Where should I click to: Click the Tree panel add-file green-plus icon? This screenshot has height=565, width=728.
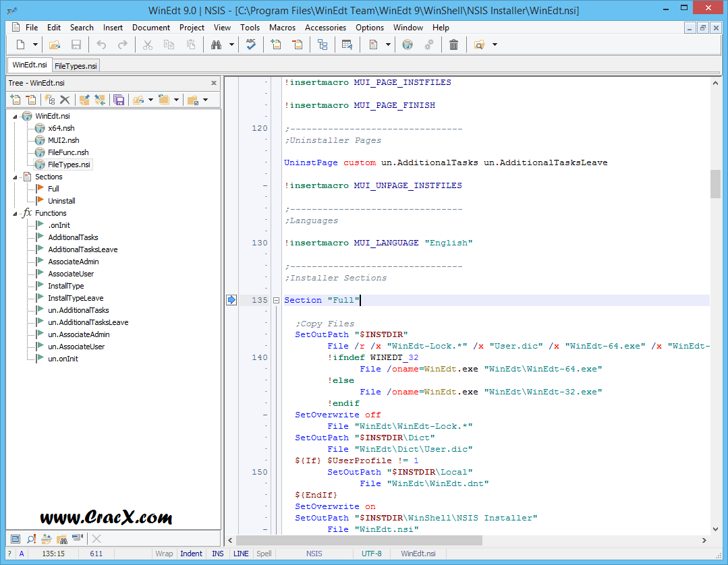16,100
